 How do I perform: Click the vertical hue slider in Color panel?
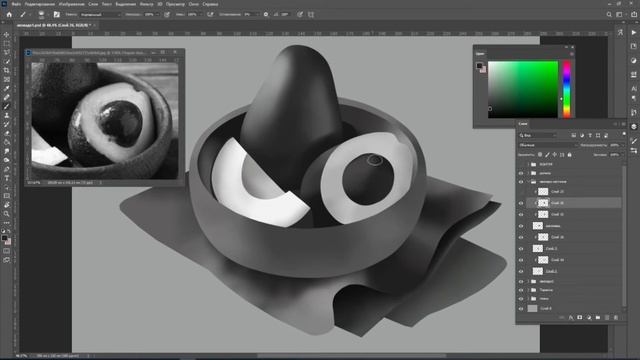567,89
